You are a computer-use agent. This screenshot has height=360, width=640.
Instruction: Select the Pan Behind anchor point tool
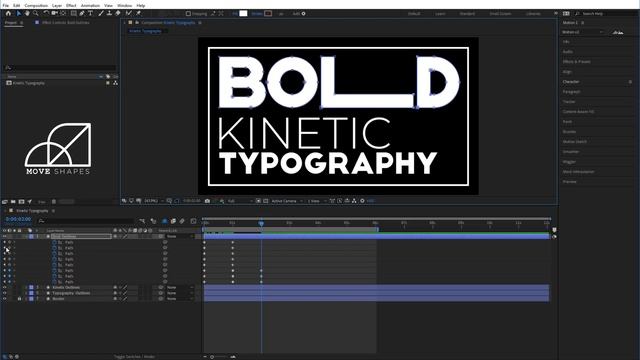63,13
